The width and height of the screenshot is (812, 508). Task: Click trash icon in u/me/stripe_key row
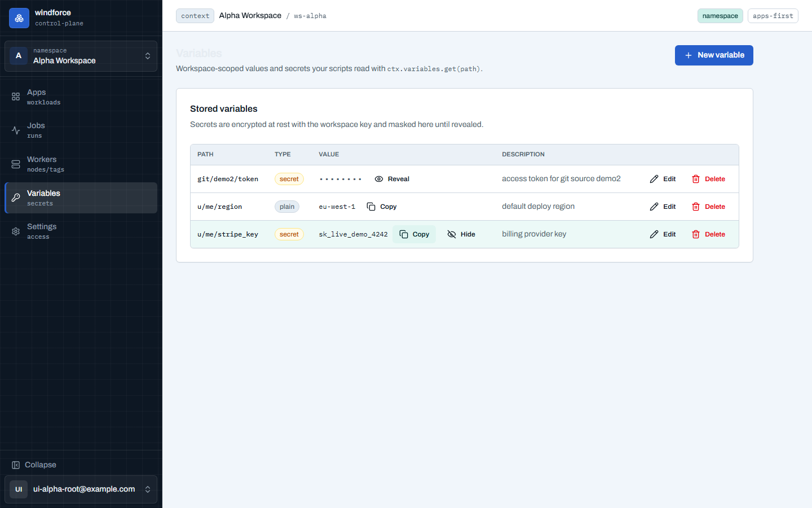696,234
